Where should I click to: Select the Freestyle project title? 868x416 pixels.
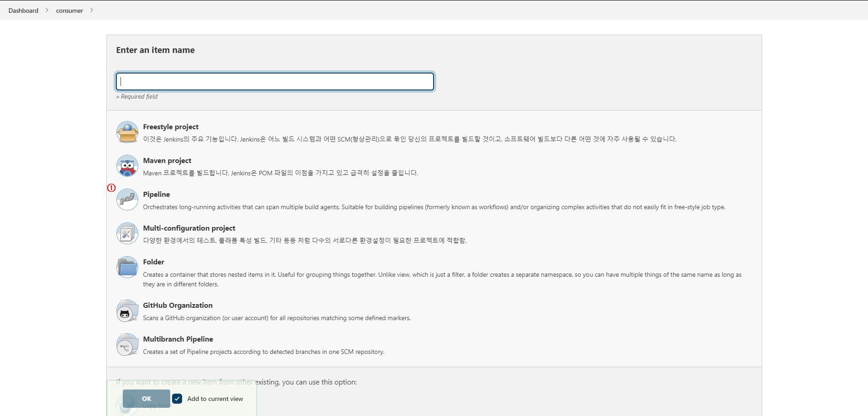171,127
